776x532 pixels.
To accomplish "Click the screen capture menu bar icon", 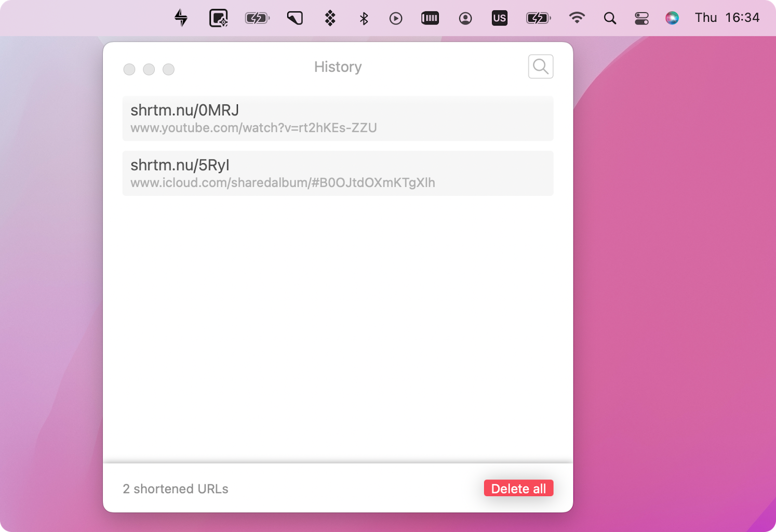I will pos(218,18).
